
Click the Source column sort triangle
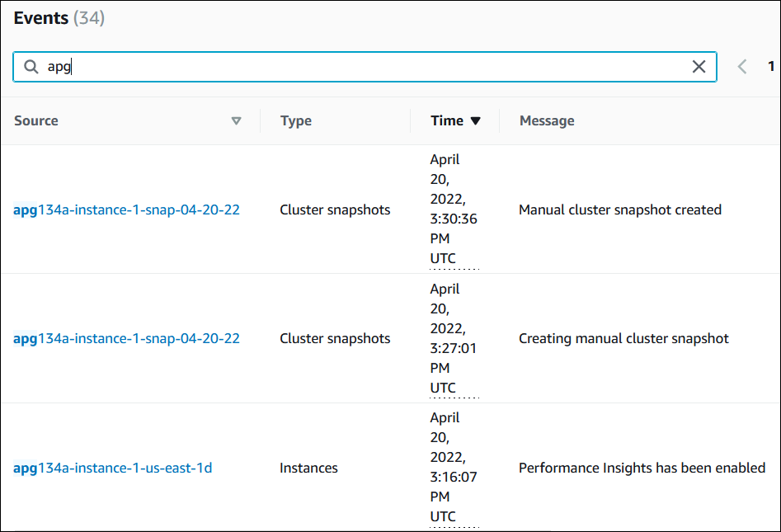coord(237,121)
